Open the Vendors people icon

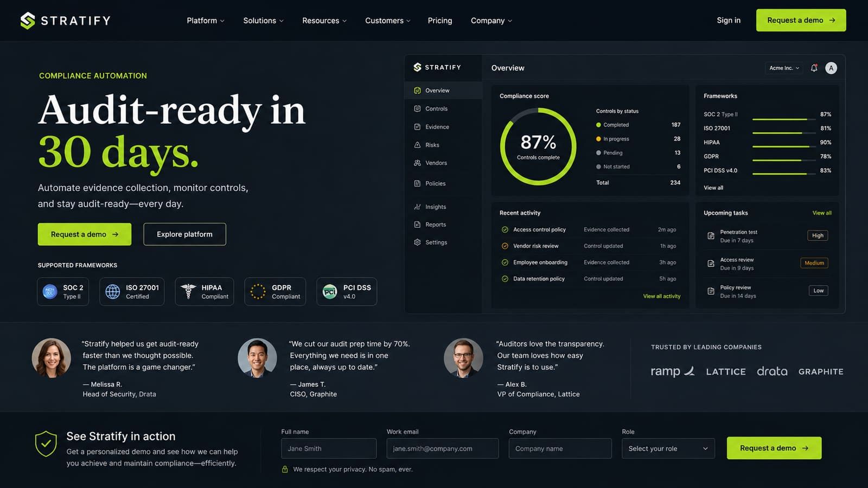click(417, 163)
